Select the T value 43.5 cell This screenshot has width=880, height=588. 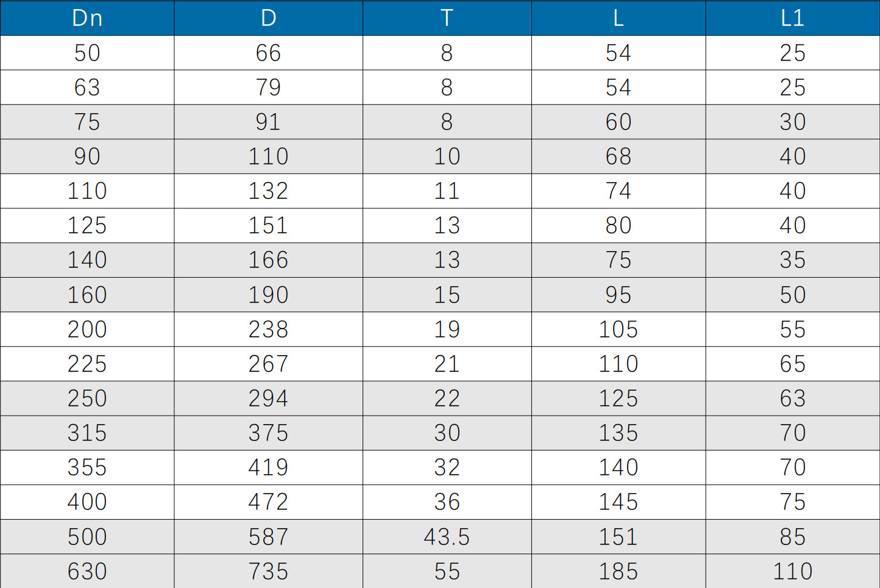click(447, 537)
